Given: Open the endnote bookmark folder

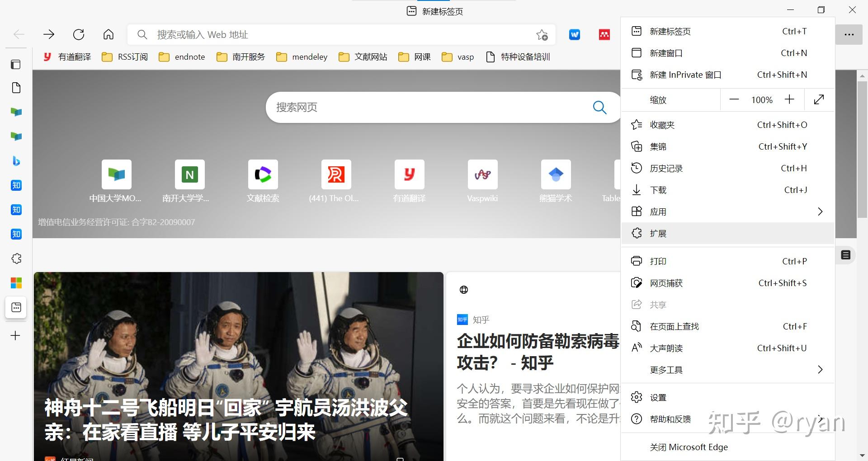Looking at the screenshot, I should [182, 57].
